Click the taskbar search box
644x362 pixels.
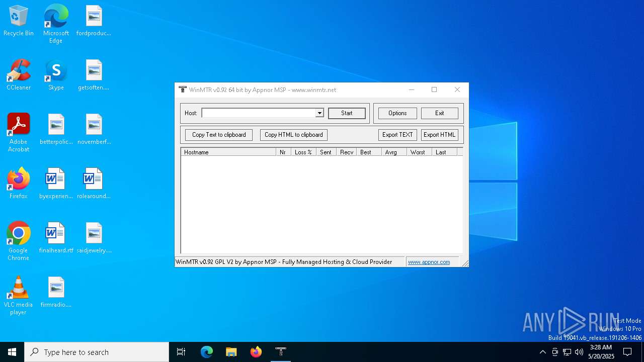coord(97,352)
